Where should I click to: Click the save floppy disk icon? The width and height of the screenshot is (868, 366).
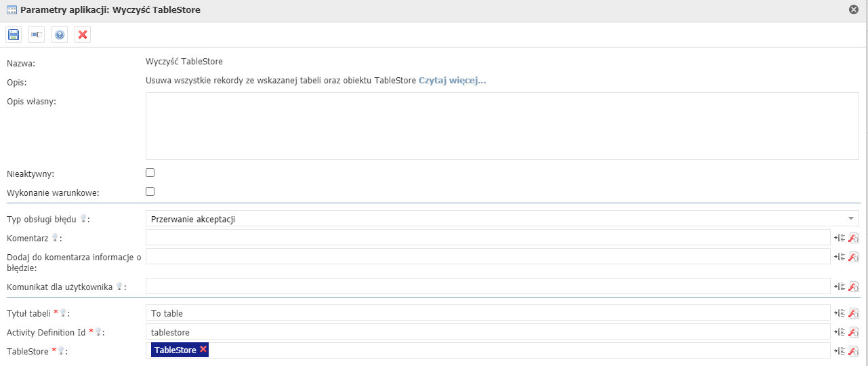click(14, 35)
